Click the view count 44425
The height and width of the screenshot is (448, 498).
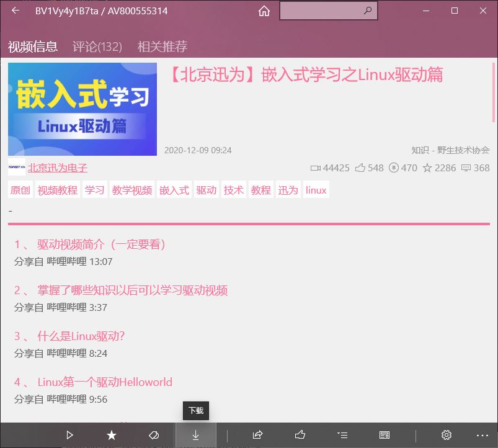(330, 168)
